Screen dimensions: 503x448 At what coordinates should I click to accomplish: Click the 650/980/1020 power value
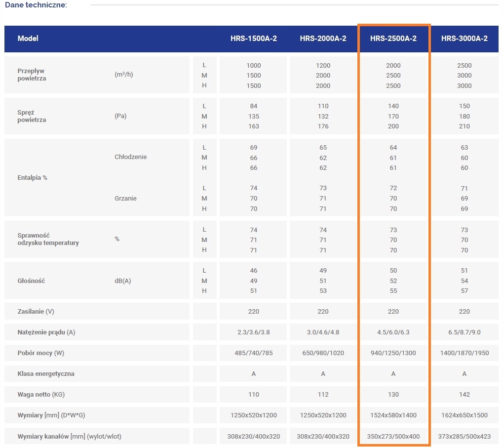[x=323, y=353]
